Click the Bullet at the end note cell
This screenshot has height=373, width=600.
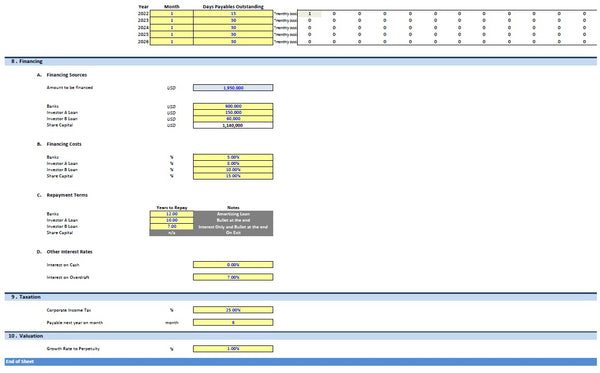[233, 220]
